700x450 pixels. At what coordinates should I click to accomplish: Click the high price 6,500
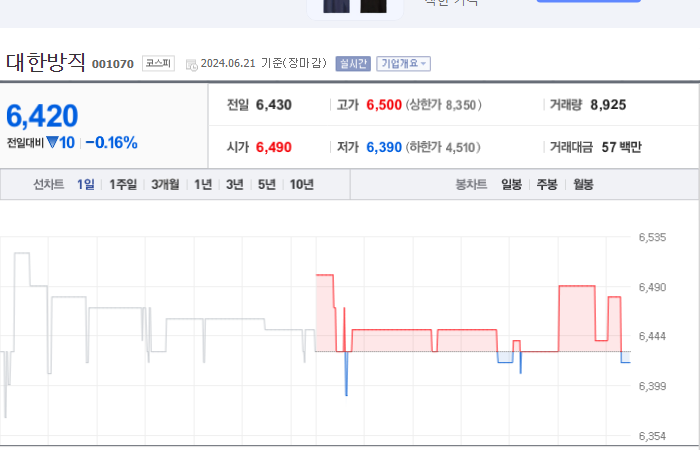[384, 105]
